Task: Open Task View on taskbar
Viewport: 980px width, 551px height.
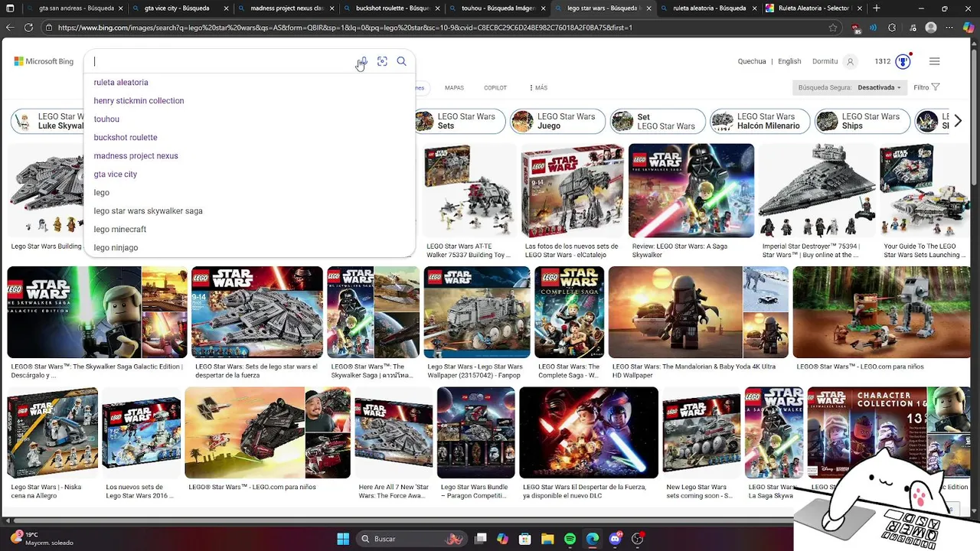Action: click(480, 539)
